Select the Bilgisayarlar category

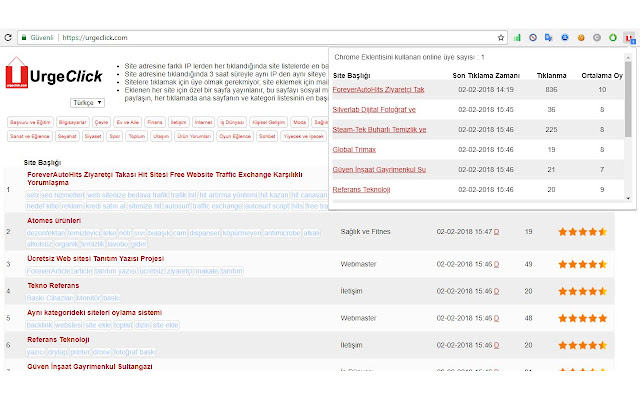72,122
